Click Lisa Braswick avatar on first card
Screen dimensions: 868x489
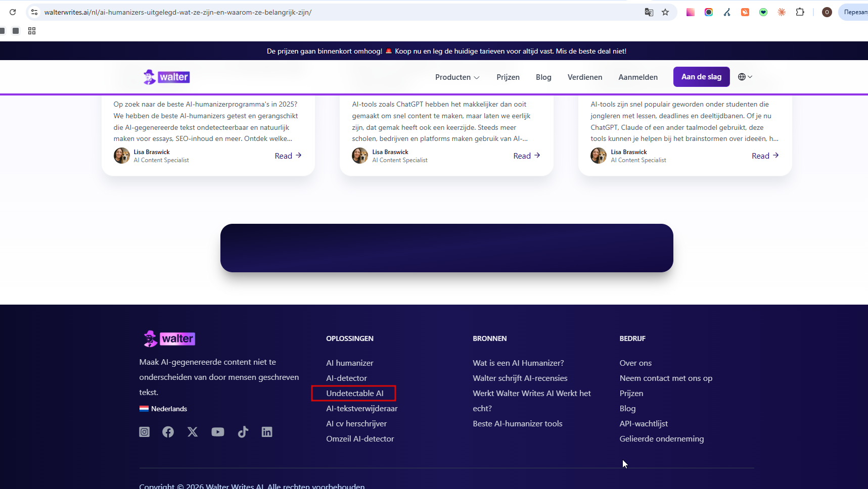pyautogui.click(x=122, y=156)
